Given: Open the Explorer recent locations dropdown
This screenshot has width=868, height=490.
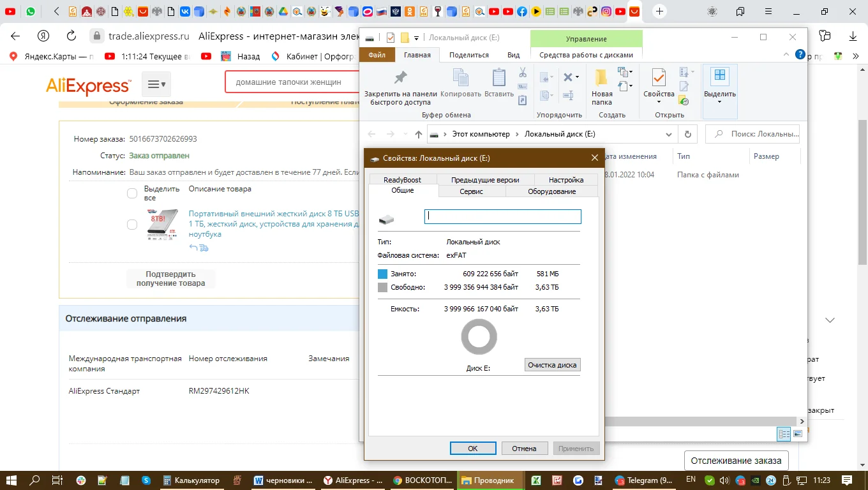Looking at the screenshot, I should pos(405,135).
